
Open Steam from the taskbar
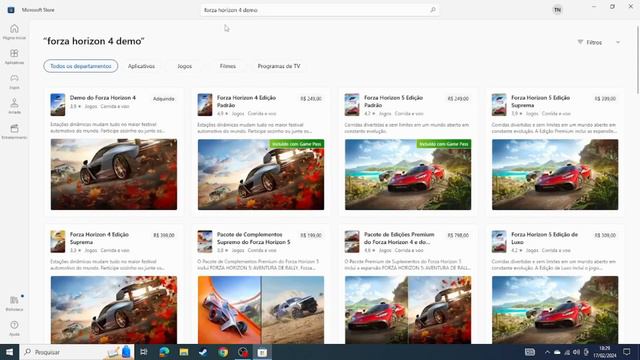tap(203, 352)
